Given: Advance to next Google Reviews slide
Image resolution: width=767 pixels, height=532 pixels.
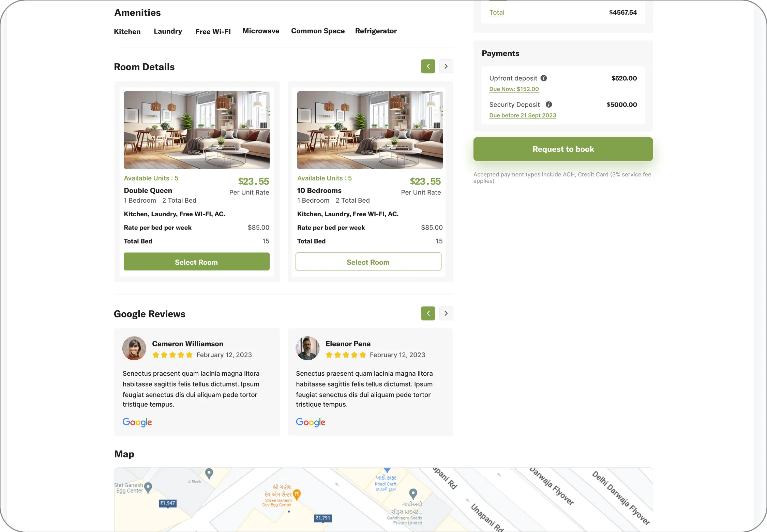Looking at the screenshot, I should [x=446, y=313].
